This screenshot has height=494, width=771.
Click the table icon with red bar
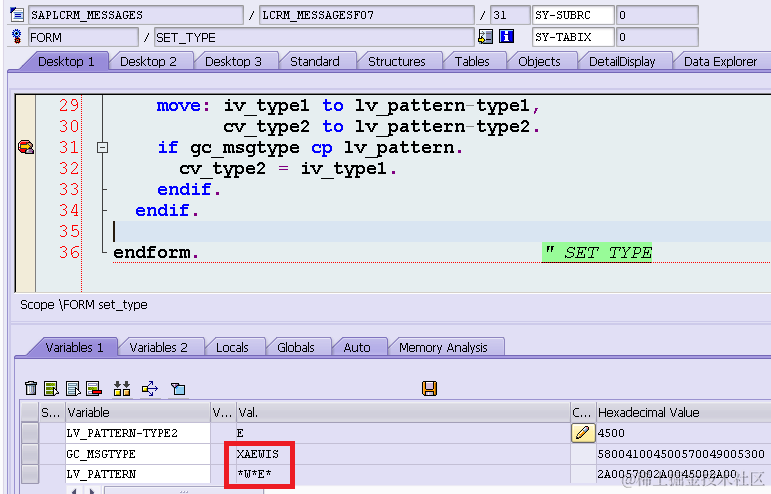pos(93,388)
